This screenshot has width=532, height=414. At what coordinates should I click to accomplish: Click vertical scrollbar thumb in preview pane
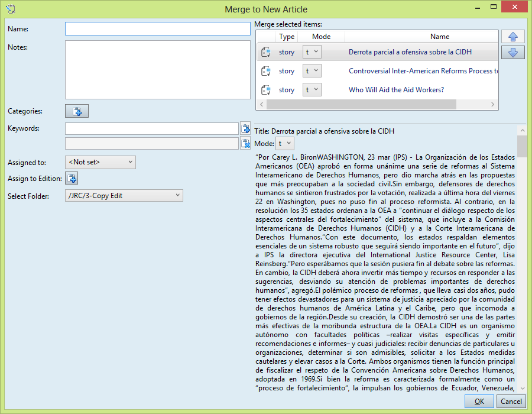coord(522,146)
